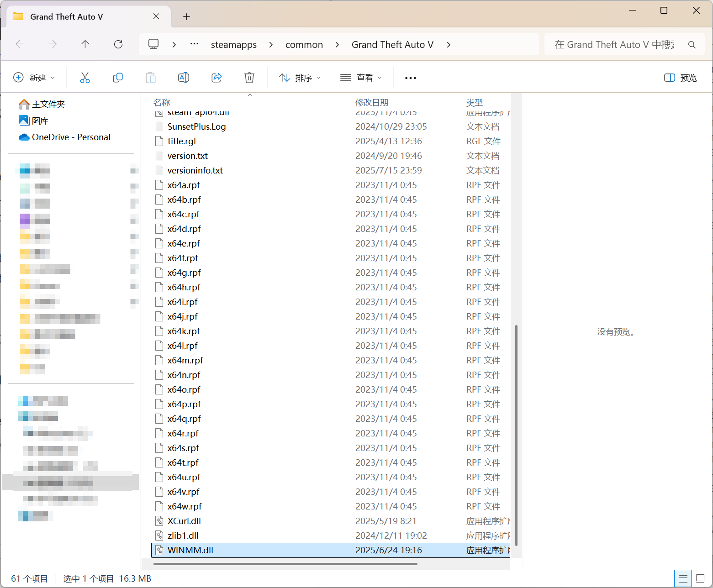Open a new tab with plus button
Viewport: 713px width, 588px height.
pyautogui.click(x=186, y=17)
